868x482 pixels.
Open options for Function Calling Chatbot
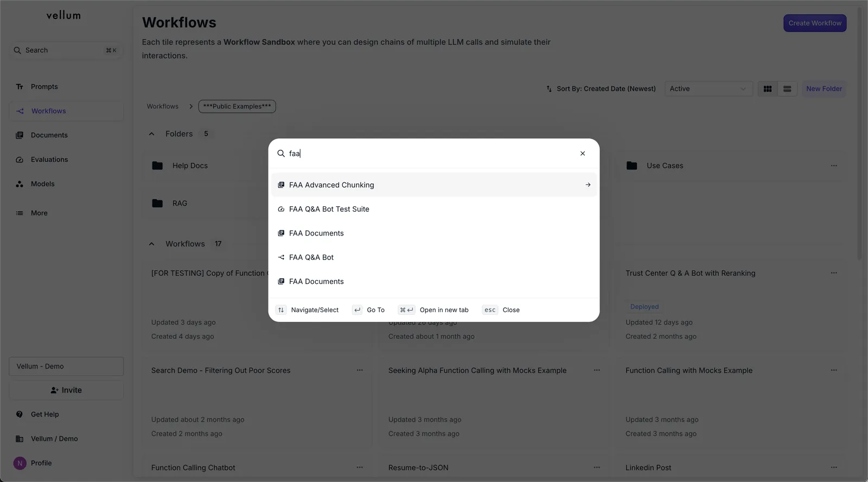click(360, 467)
